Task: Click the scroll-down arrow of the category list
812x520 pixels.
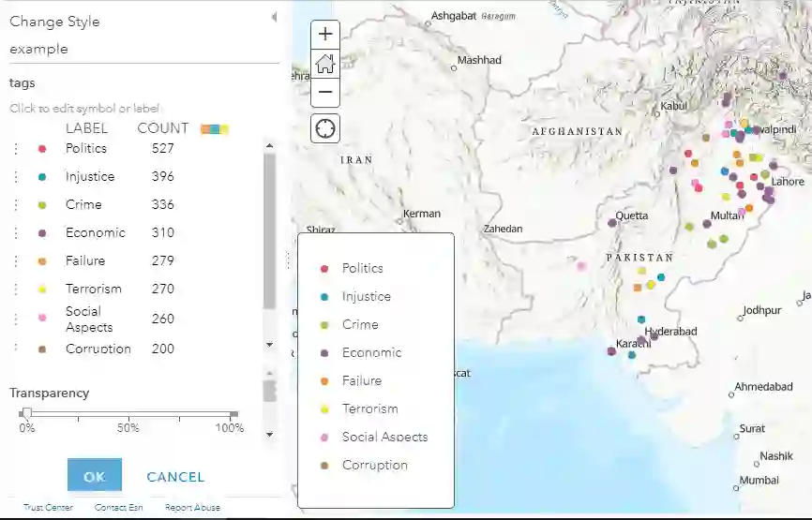Action: (x=269, y=345)
